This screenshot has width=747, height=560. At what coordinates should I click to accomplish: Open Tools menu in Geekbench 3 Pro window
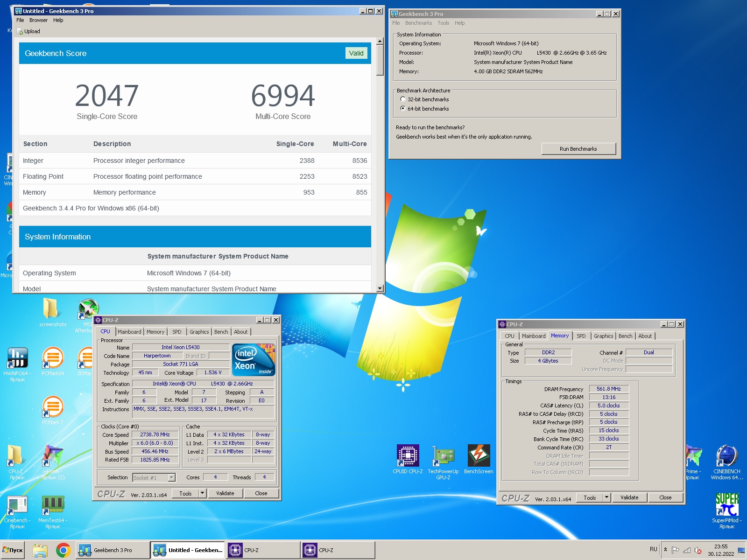[443, 23]
